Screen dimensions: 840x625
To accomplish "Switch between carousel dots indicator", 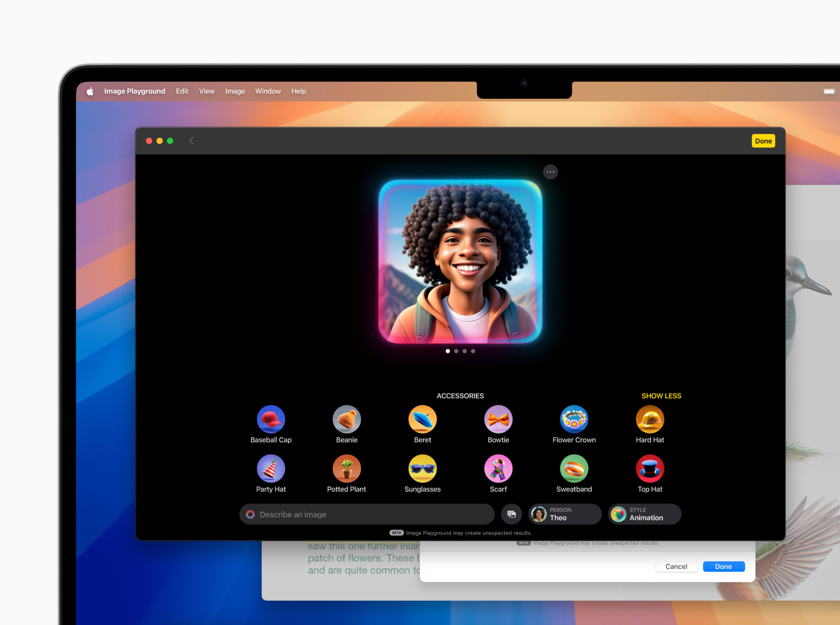I will 459,351.
